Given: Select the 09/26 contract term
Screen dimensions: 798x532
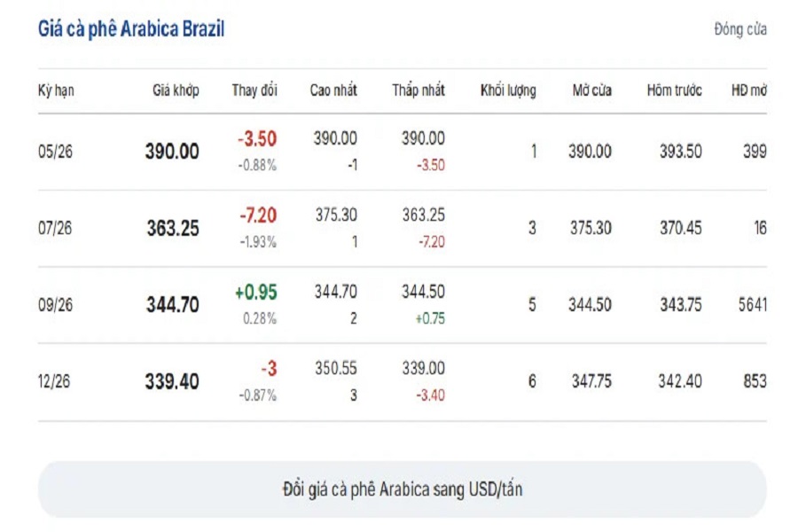Looking at the screenshot, I should point(55,305).
